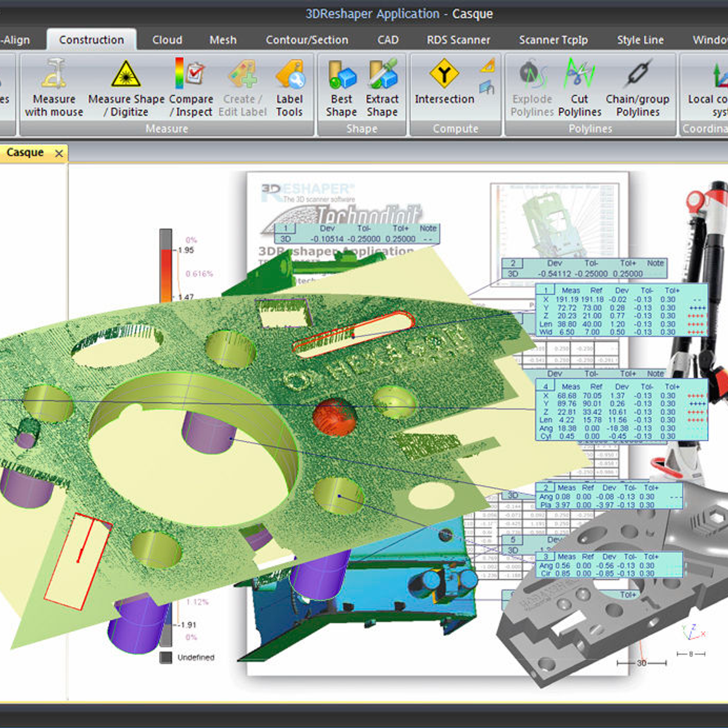Click the Measure group caption in the ribbon

(x=167, y=129)
